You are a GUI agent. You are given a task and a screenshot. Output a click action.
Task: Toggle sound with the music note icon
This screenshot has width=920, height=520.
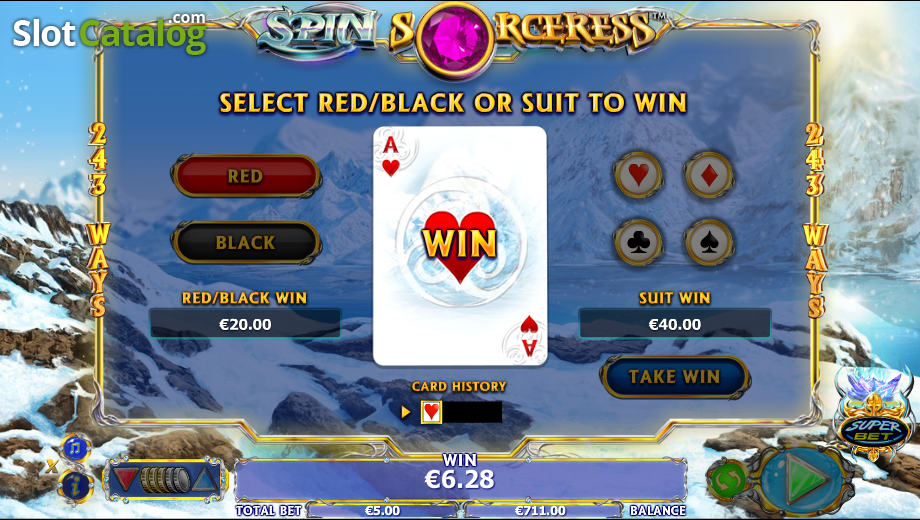(75, 449)
